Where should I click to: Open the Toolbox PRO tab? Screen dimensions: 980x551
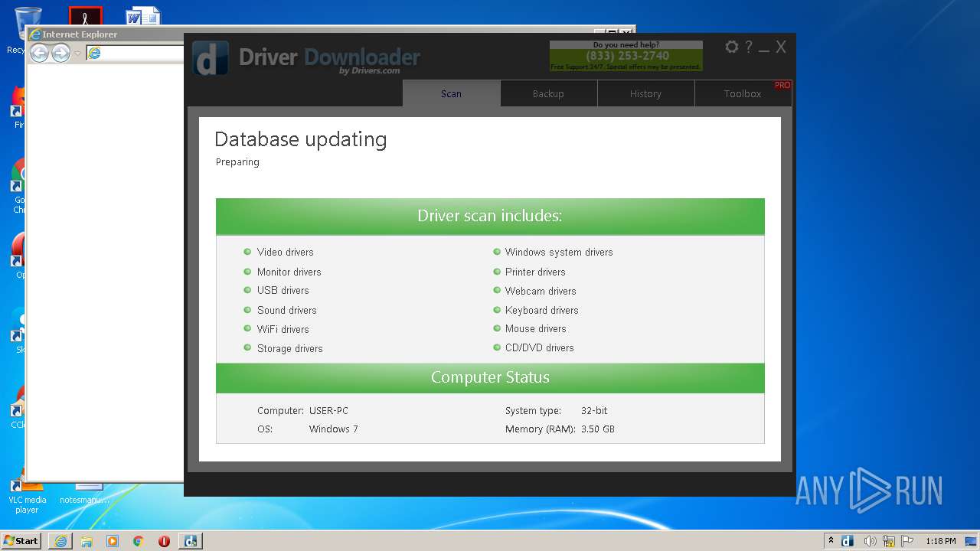click(x=743, y=93)
